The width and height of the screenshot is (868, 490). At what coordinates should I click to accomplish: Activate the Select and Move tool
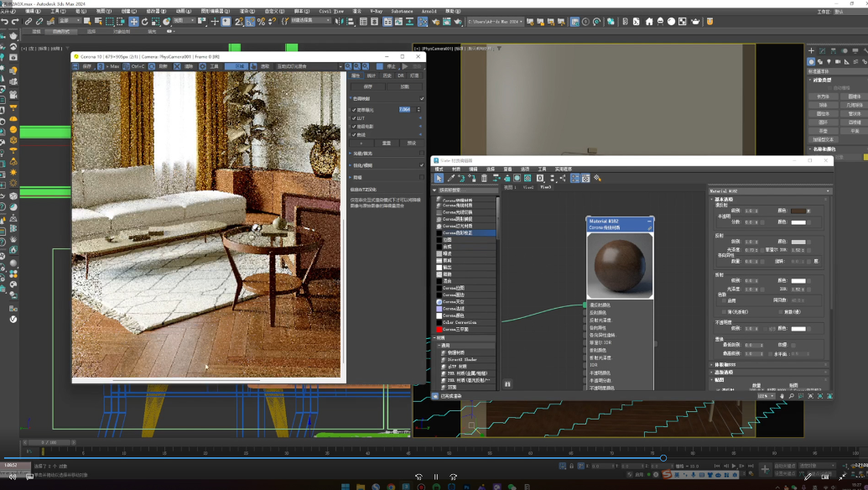[x=133, y=22]
